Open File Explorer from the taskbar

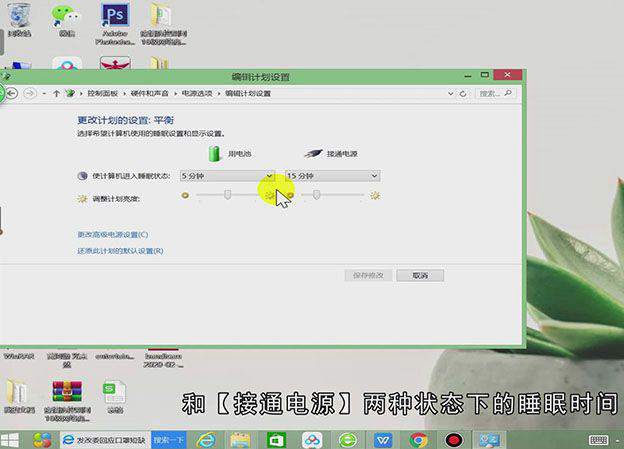pyautogui.click(x=240, y=440)
